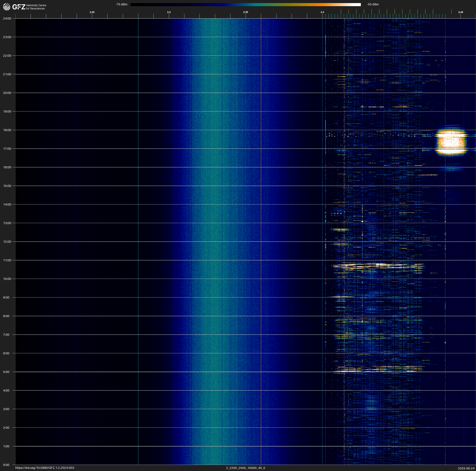
Task: Click the 0:00 time axis label
Action: 6,465
